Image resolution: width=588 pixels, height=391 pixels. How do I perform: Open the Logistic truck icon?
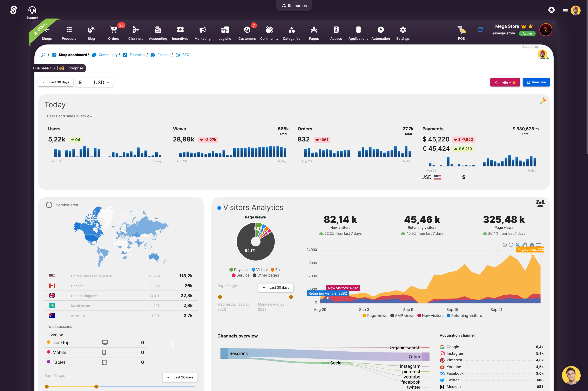pyautogui.click(x=225, y=30)
